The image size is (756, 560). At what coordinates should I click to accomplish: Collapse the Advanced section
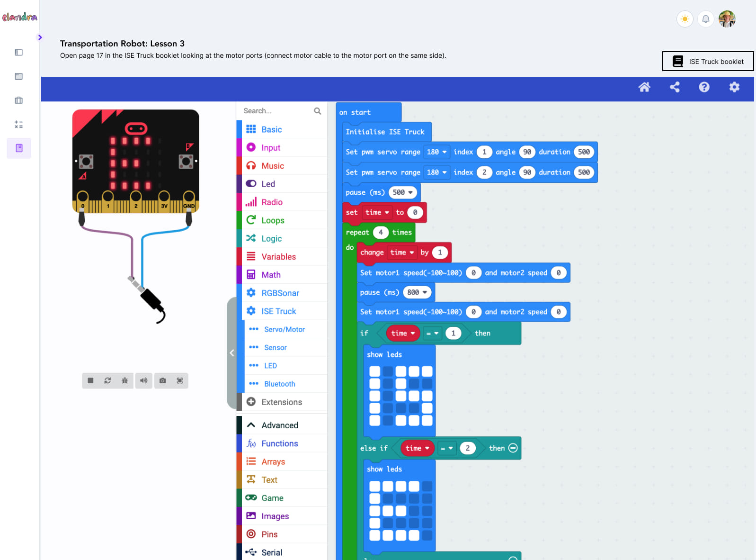tap(282, 425)
